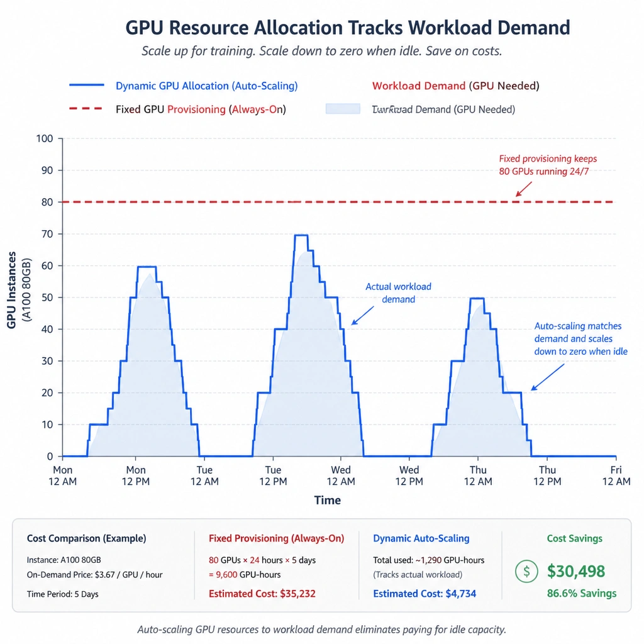This screenshot has width=644, height=644.
Task: Click the 'Cost Savings' heading
Action: coord(575,538)
